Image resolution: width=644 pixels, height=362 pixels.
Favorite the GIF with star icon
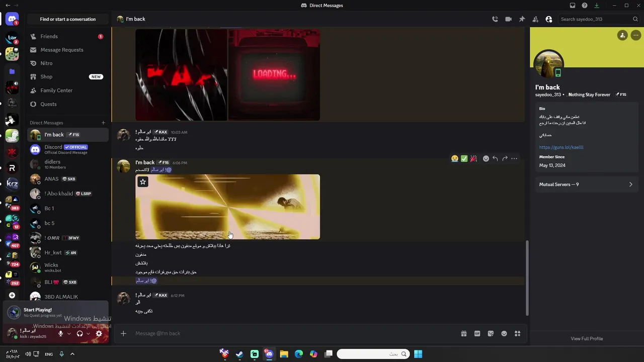coord(143,182)
